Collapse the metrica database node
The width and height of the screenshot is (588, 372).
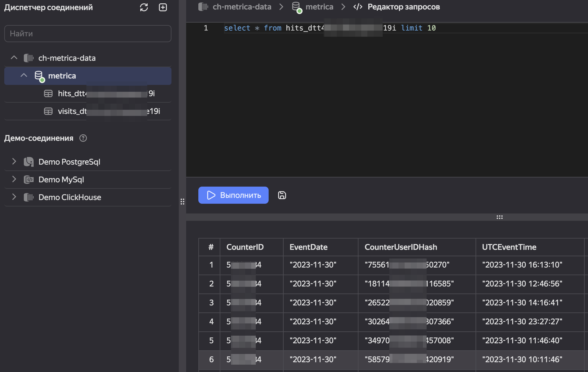[24, 75]
